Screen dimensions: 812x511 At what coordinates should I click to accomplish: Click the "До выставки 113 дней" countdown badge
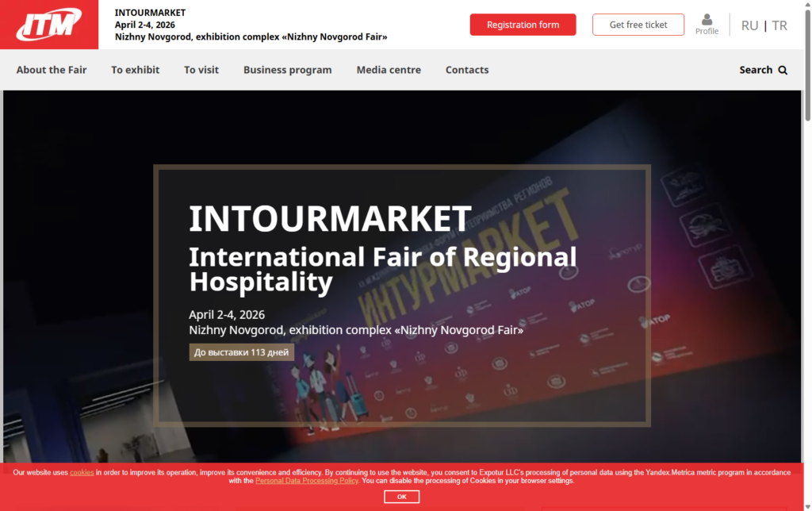[242, 352]
